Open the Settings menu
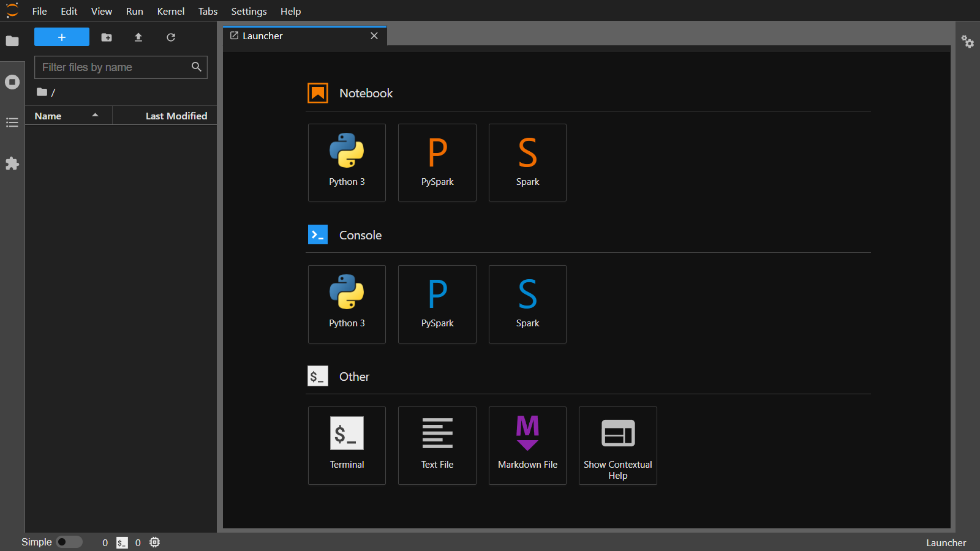This screenshot has height=551, width=980. point(249,11)
